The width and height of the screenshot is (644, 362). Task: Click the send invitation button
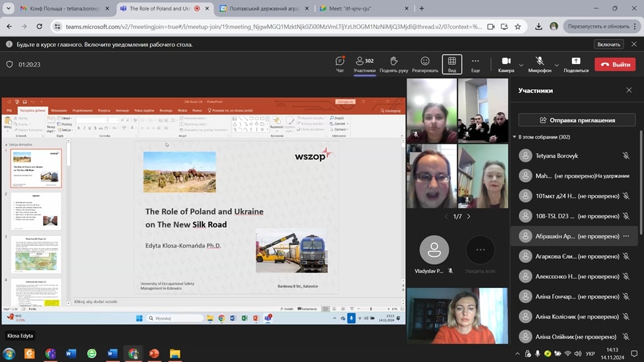tap(577, 120)
